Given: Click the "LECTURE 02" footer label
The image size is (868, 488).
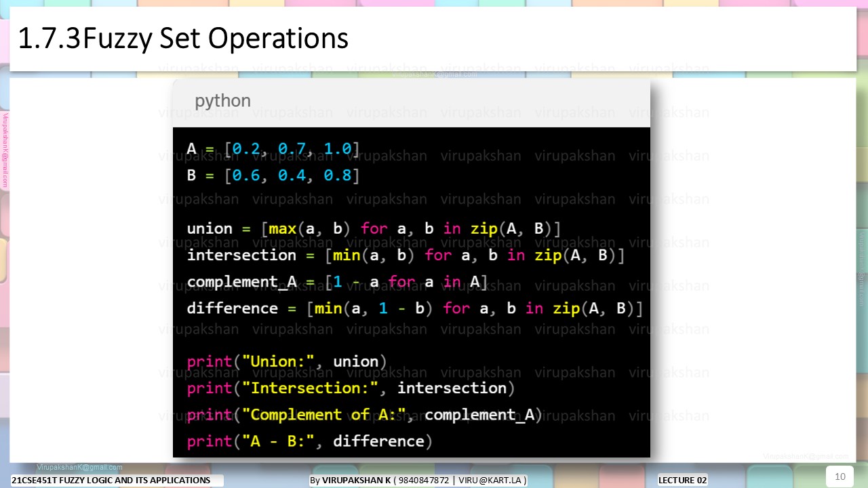Looking at the screenshot, I should point(683,480).
